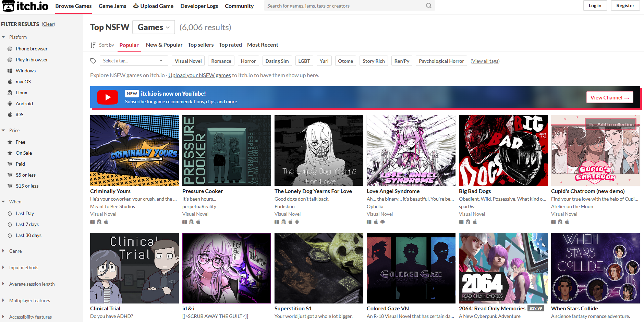
Task: Sort by Top rated
Action: coord(230,45)
